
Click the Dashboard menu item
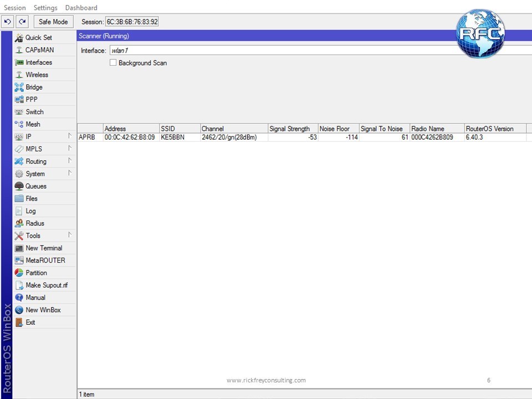81,8
